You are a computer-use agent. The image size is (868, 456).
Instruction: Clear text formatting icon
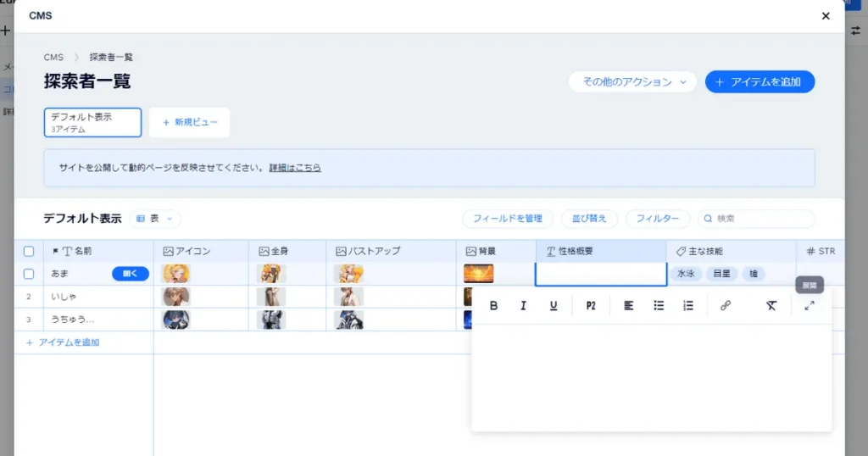coord(771,305)
